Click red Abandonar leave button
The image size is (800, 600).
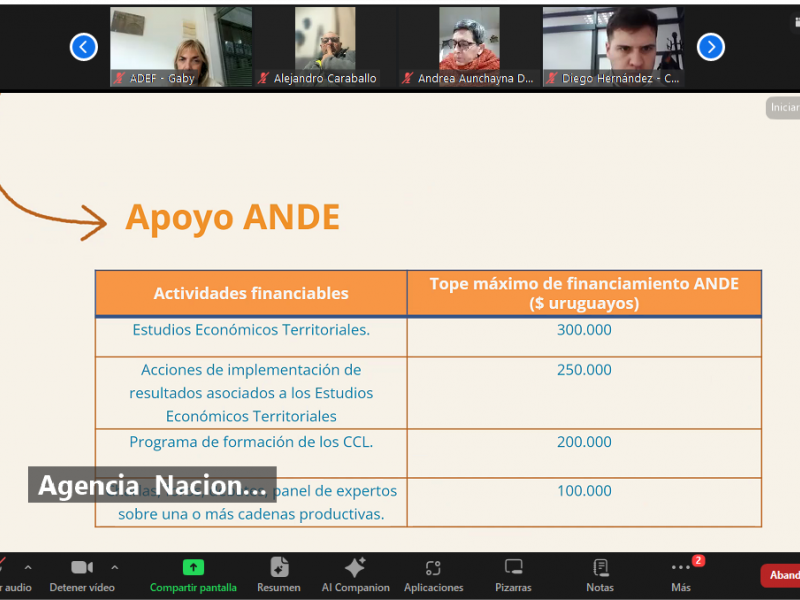point(781,576)
